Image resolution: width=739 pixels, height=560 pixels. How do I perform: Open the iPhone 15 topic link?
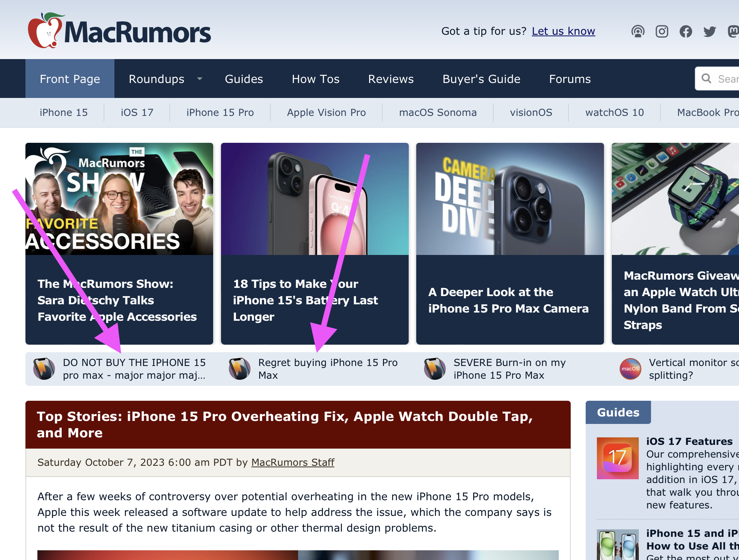click(64, 113)
